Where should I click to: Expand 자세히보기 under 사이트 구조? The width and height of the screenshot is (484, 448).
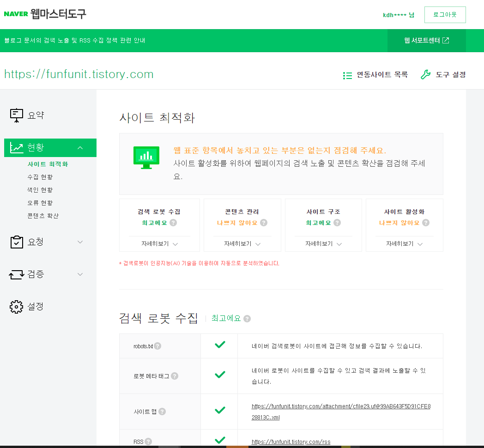tap(323, 244)
